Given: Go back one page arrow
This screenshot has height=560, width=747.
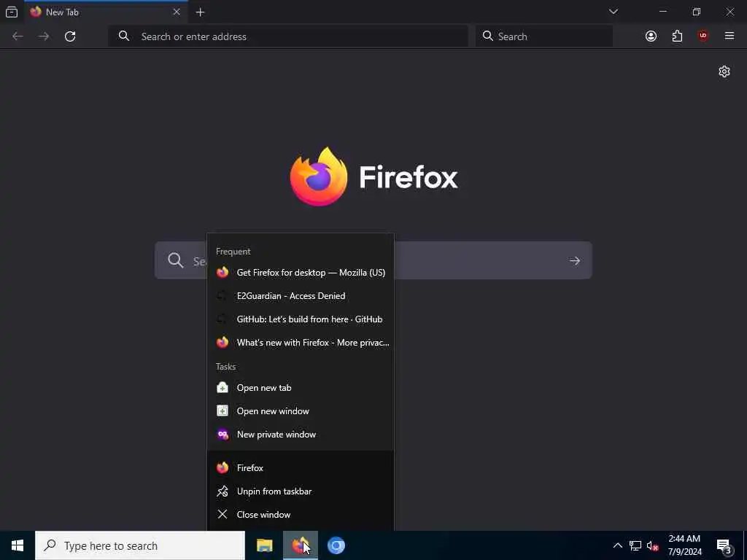Looking at the screenshot, I should tap(18, 36).
